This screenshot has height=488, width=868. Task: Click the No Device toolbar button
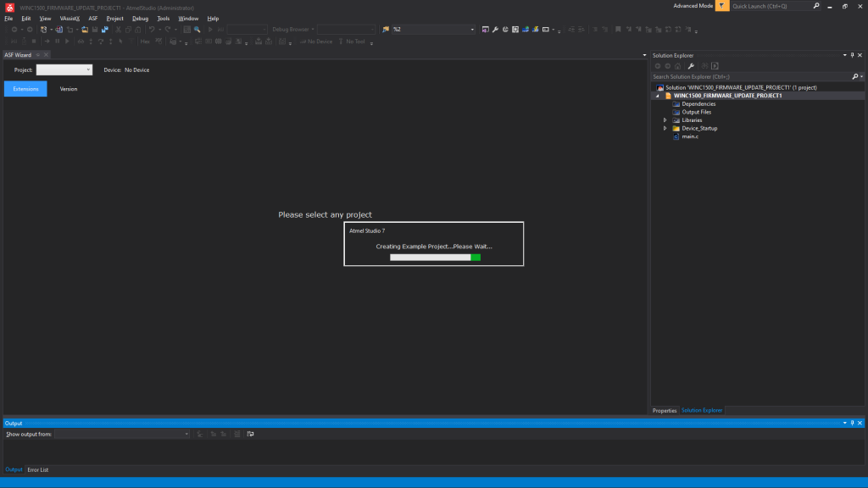[x=316, y=42]
